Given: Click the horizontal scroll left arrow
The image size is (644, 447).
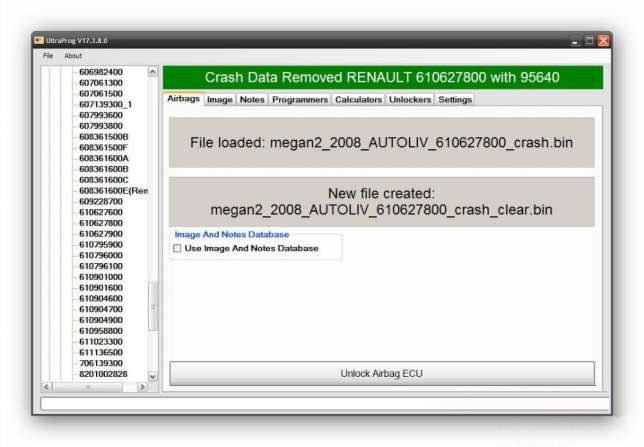Looking at the screenshot, I should click(x=47, y=386).
